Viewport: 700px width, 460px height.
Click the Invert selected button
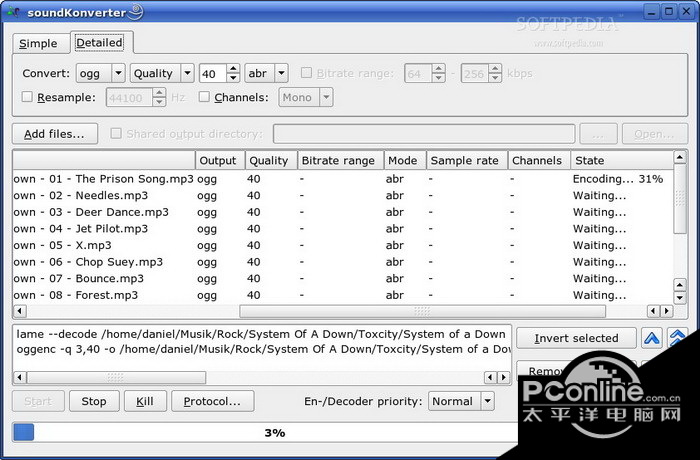pos(576,338)
